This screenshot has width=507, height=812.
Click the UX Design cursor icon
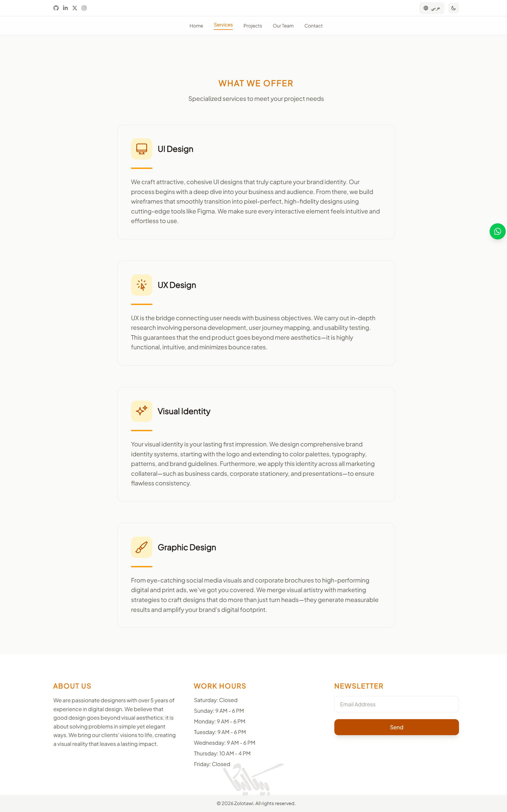(141, 285)
